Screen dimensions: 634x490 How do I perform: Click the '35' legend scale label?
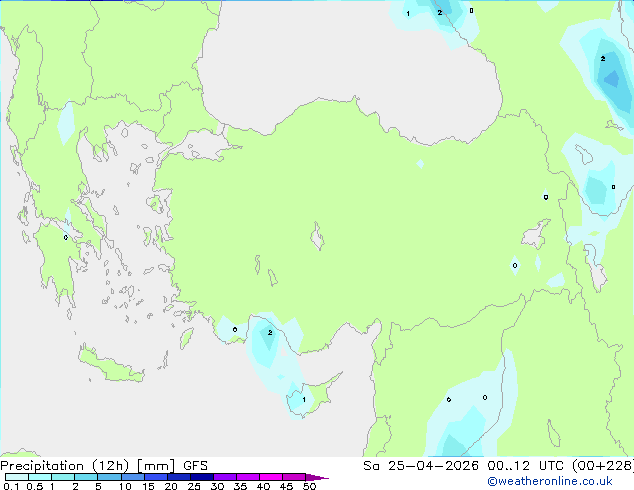click(x=240, y=486)
